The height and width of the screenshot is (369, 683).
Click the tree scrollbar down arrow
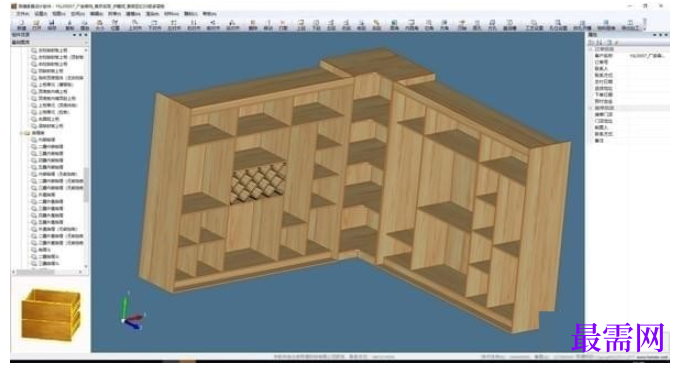86,266
